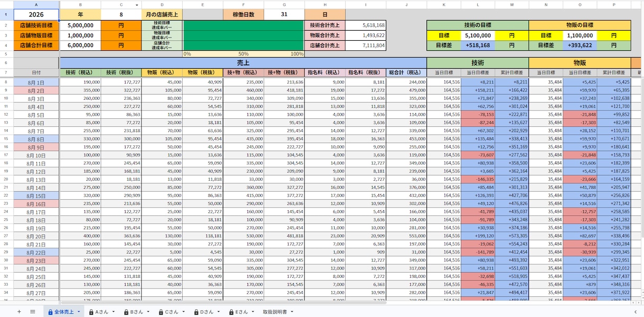Select the 8月 1日 date cell
Viewport: 644px width, 317px height.
(36, 82)
